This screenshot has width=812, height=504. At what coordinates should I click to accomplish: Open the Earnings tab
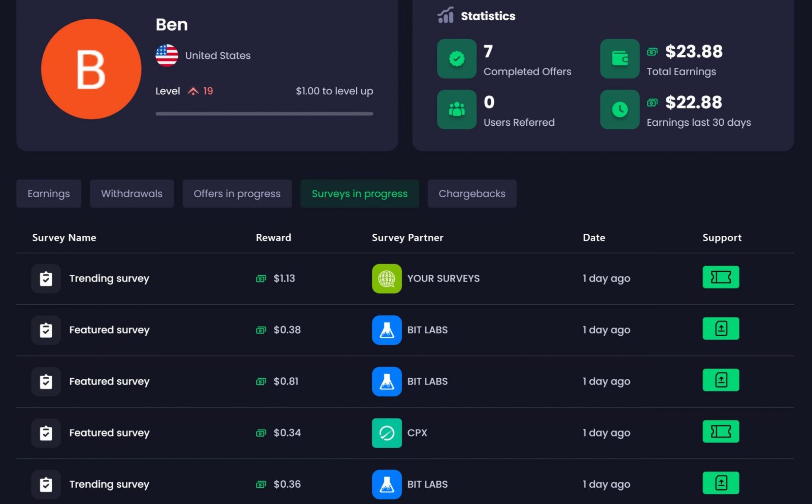[49, 194]
